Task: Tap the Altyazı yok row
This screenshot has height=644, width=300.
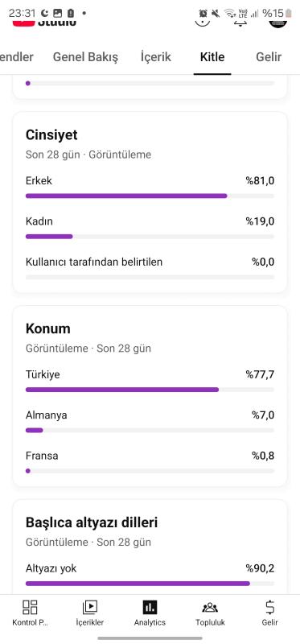Action: 150,575
